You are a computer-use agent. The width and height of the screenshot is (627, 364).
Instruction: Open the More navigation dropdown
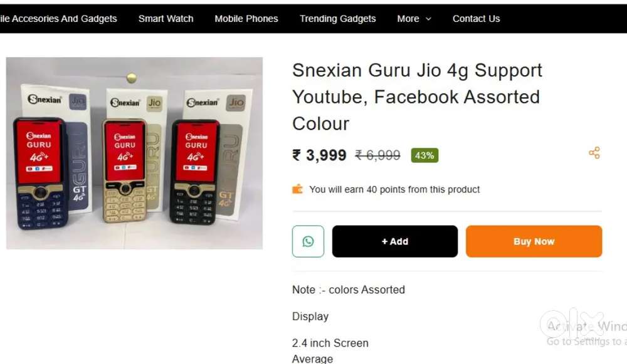click(414, 19)
